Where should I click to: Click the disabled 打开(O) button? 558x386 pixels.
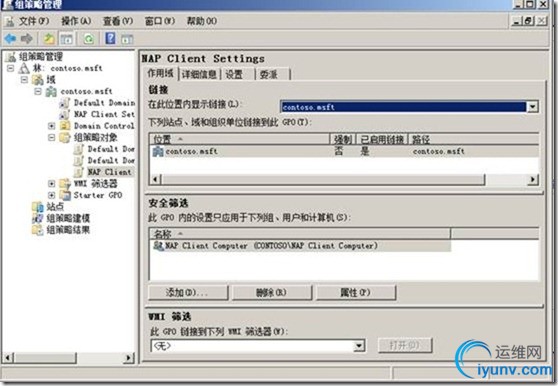tap(405, 345)
